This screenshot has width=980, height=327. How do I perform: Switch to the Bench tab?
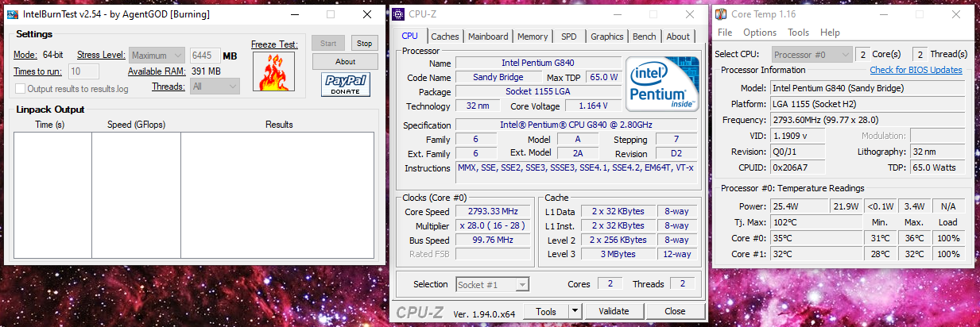tap(645, 37)
